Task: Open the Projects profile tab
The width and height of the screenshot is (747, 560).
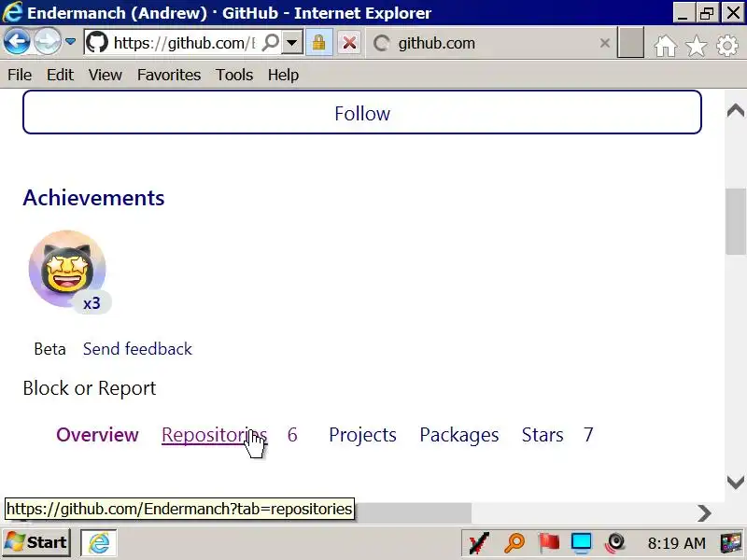Action: (x=362, y=435)
